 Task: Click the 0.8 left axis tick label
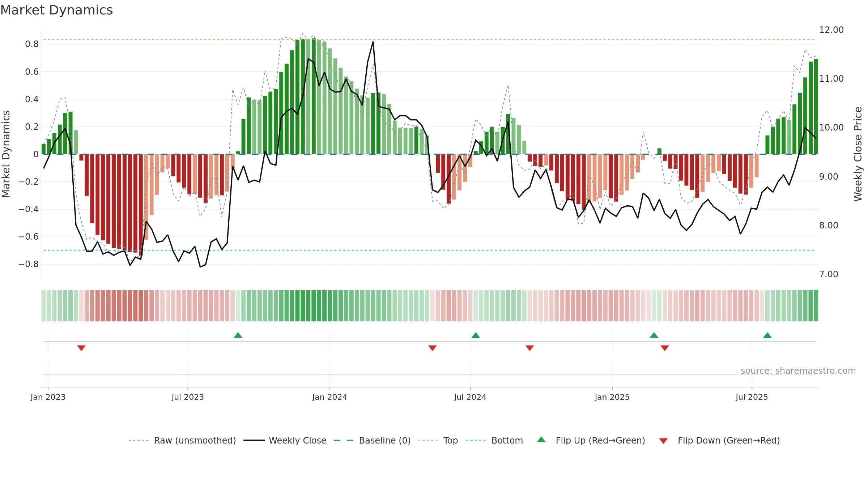click(x=32, y=44)
